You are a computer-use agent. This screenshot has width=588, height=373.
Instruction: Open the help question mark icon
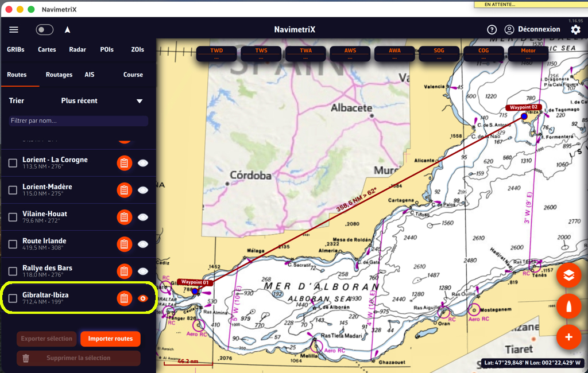pyautogui.click(x=492, y=30)
